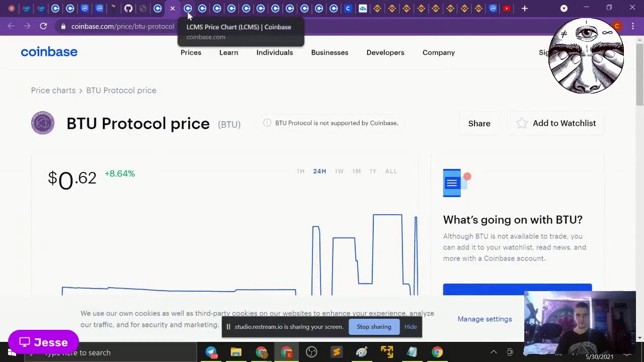Open the Developers menu
The height and width of the screenshot is (362, 644).
[x=385, y=52]
